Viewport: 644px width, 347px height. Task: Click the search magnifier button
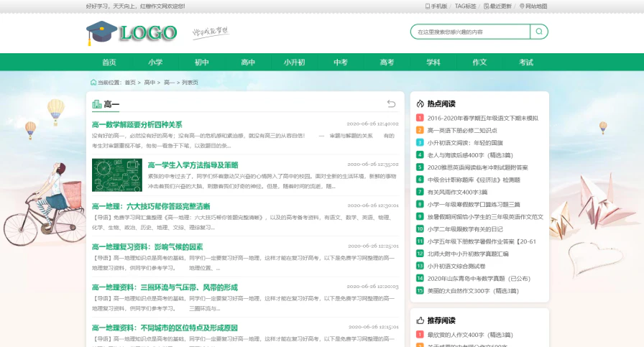point(539,32)
